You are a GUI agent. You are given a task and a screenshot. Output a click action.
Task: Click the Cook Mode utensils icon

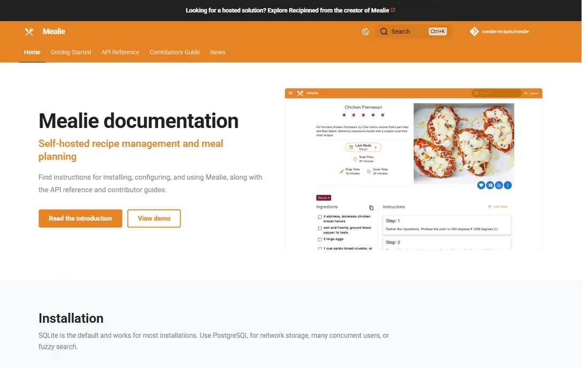(489, 206)
